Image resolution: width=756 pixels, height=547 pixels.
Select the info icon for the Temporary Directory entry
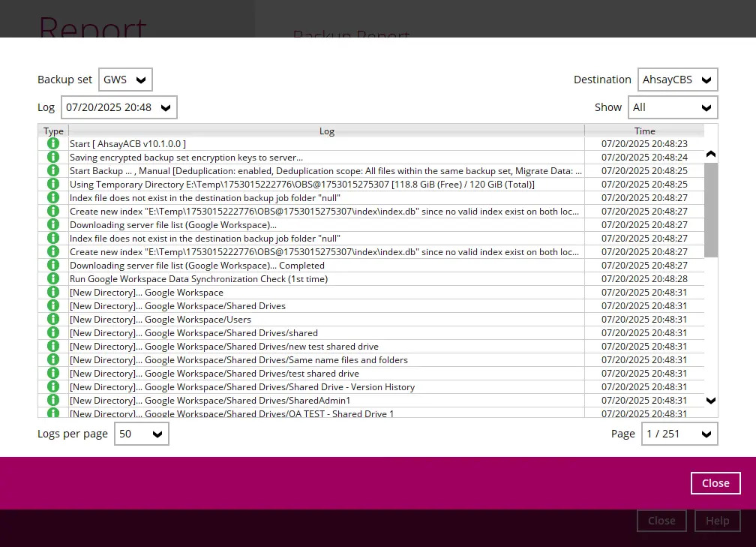[x=52, y=184]
